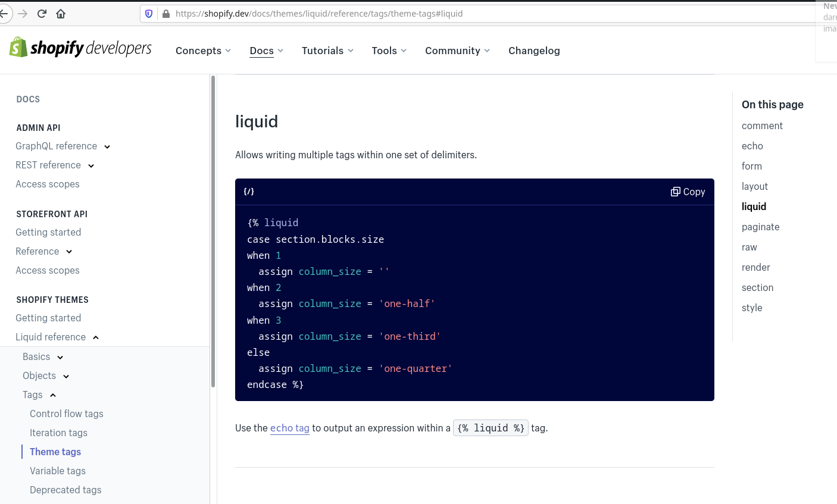The width and height of the screenshot is (837, 504).
Task: Click the home icon in the browser toolbar
Action: click(60, 13)
